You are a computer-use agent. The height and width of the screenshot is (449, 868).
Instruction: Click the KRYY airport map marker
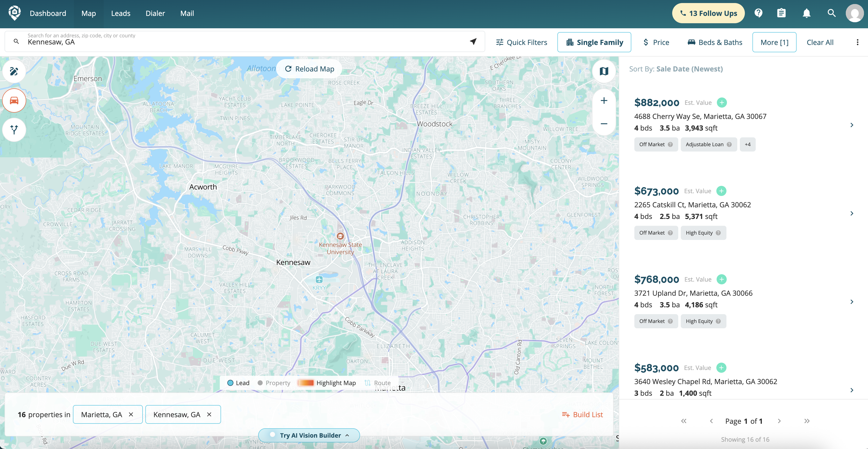point(319,279)
